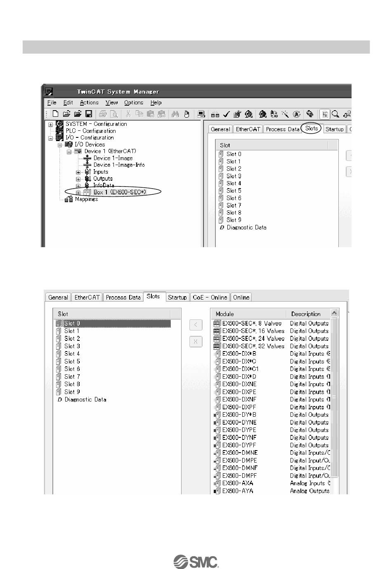Click the Module column header

pos(249,314)
